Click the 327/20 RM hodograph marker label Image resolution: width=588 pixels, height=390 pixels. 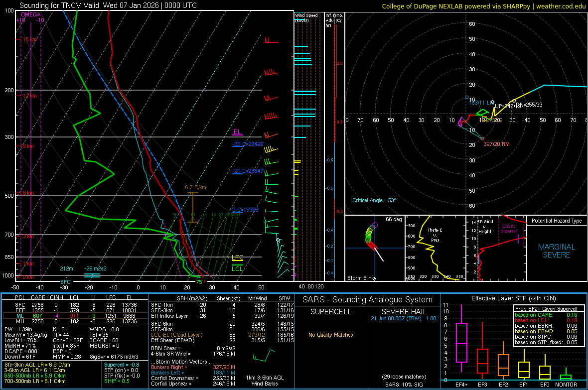click(x=496, y=144)
